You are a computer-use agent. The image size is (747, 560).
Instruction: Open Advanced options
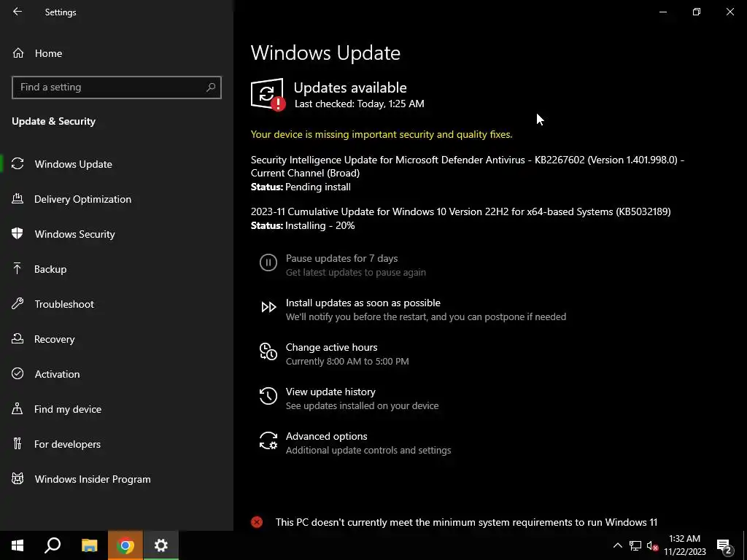tap(326, 436)
